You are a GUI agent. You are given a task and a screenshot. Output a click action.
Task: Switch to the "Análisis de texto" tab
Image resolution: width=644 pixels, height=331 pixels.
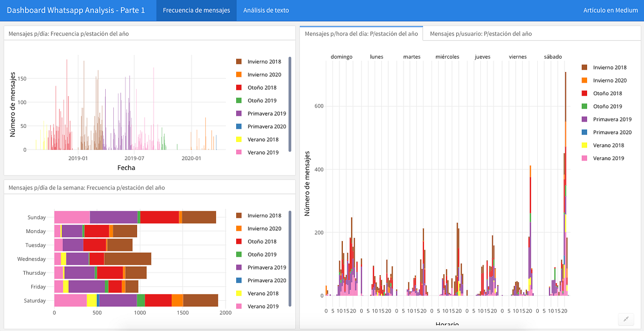click(x=266, y=9)
